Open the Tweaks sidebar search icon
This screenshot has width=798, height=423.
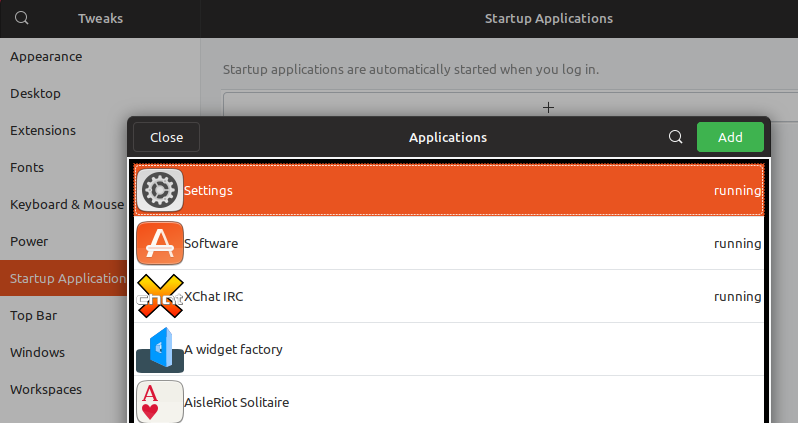[21, 18]
